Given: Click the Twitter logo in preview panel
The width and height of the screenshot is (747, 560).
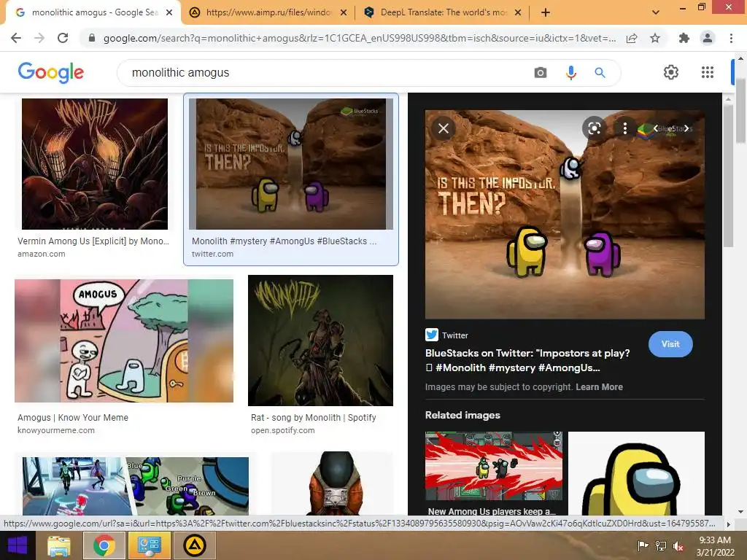Looking at the screenshot, I should pyautogui.click(x=432, y=335).
